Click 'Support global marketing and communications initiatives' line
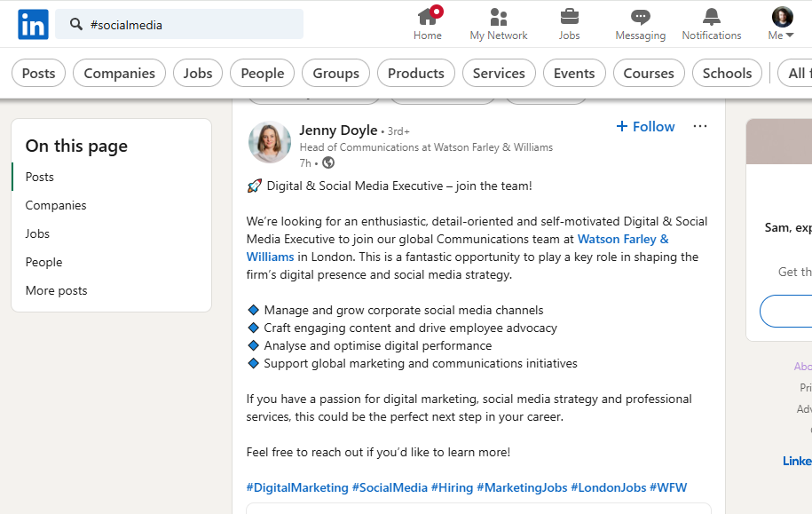 coord(421,363)
